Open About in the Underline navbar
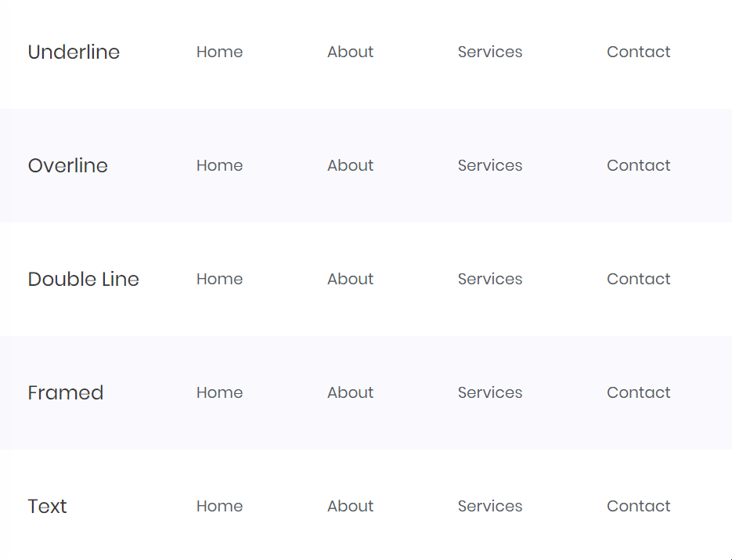This screenshot has height=560, width=732. (x=350, y=52)
